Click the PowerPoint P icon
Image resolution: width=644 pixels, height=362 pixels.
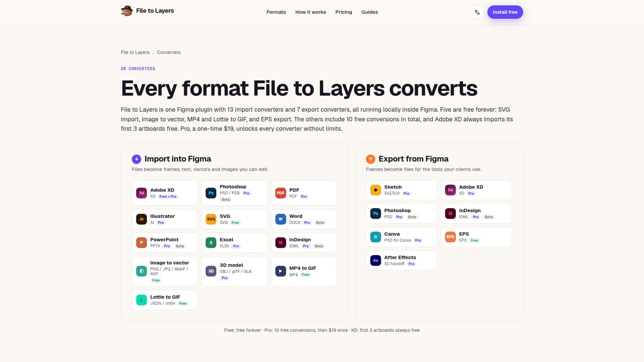coord(142,243)
